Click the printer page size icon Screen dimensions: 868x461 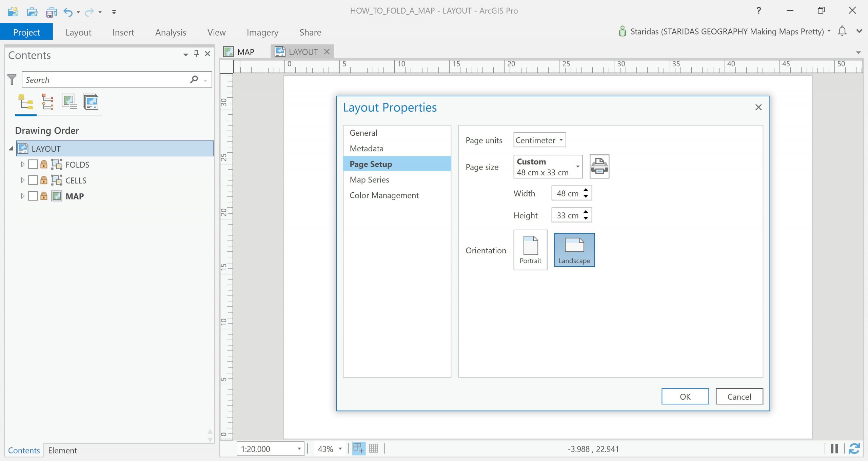[x=599, y=167]
